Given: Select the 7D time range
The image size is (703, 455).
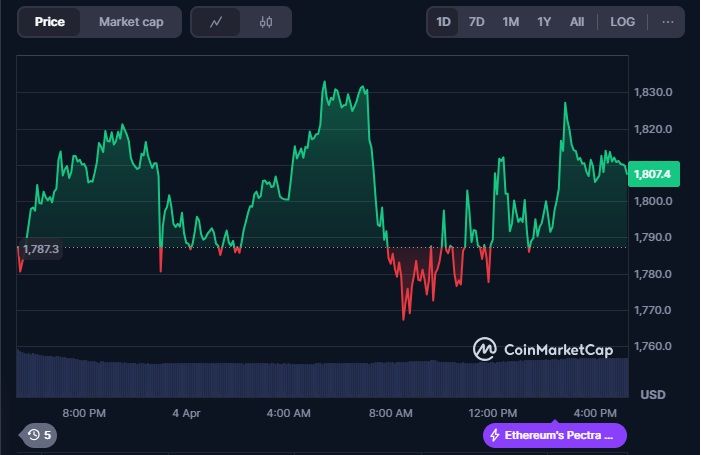Looking at the screenshot, I should pos(477,22).
